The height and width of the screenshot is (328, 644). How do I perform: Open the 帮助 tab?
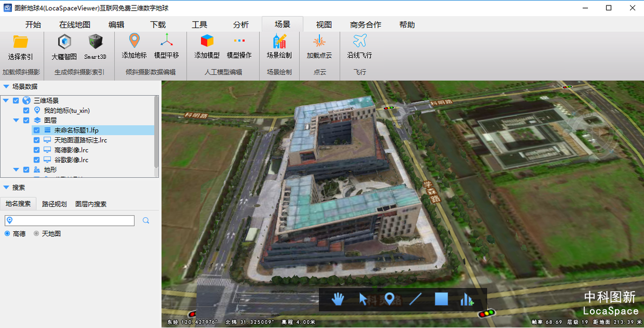pos(407,25)
